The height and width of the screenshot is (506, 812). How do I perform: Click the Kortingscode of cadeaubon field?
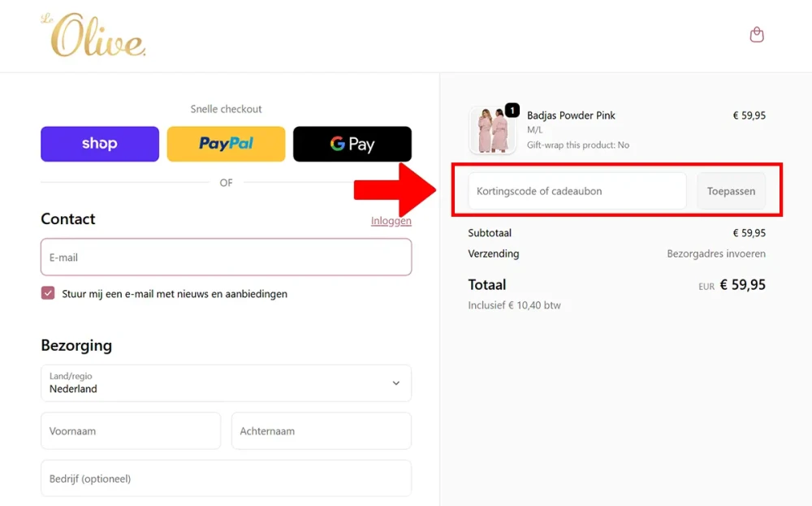tap(577, 192)
